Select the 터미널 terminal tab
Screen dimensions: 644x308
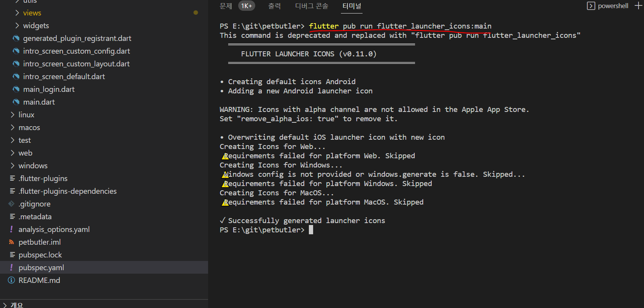coord(352,6)
